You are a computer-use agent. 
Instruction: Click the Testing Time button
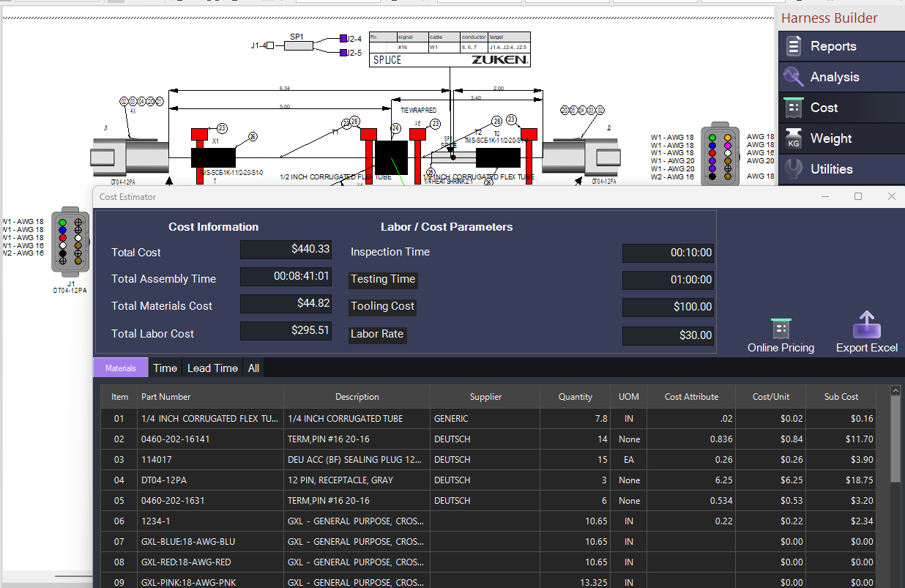[x=383, y=279]
